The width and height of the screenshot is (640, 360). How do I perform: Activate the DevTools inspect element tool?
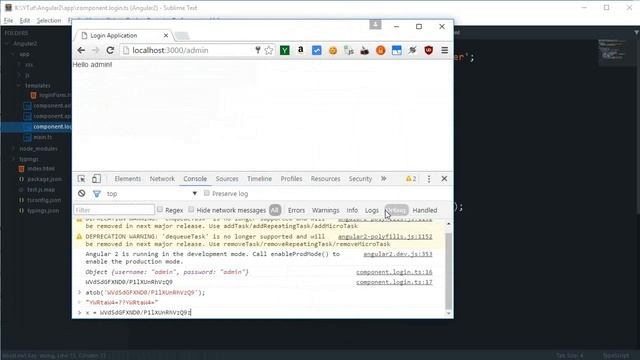(x=81, y=179)
